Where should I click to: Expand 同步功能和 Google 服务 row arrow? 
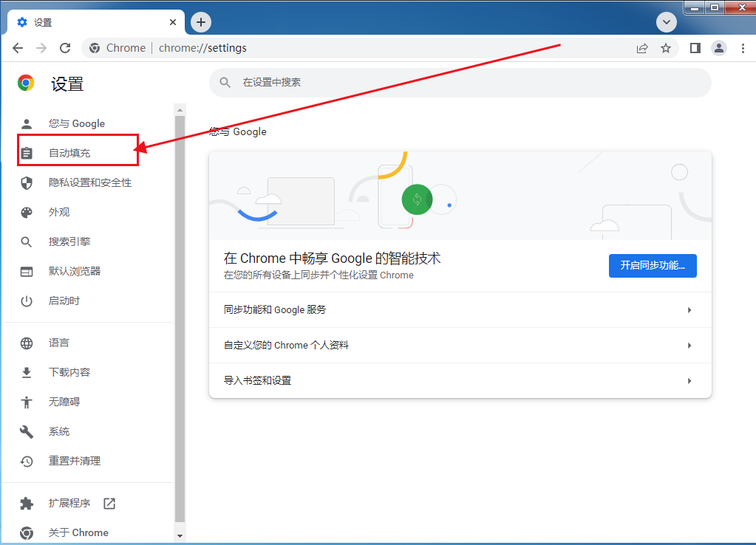click(689, 310)
